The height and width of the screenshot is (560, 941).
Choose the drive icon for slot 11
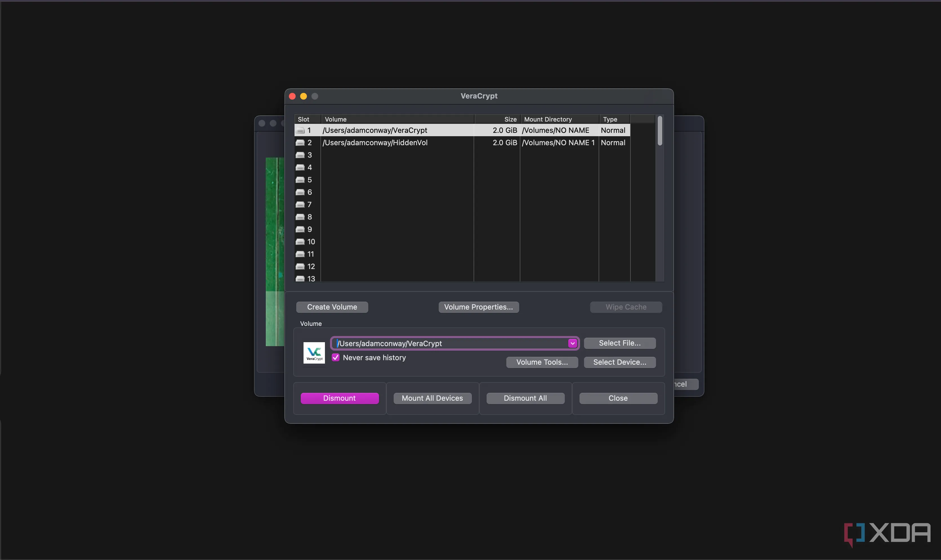click(x=300, y=254)
